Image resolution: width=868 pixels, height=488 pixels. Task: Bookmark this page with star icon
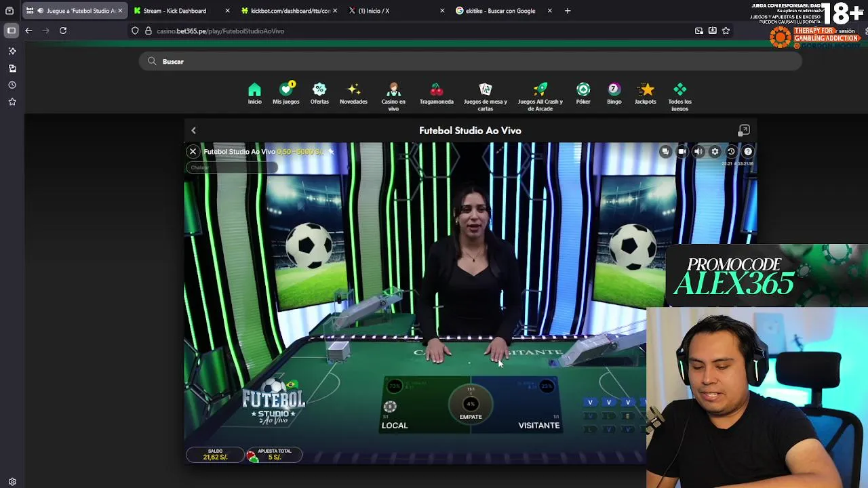click(726, 30)
